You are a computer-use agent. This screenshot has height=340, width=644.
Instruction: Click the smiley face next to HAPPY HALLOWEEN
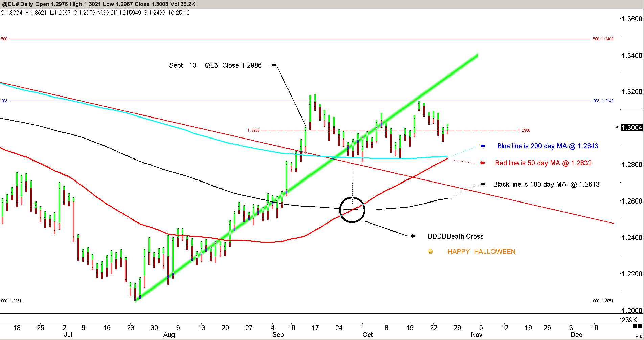point(430,251)
